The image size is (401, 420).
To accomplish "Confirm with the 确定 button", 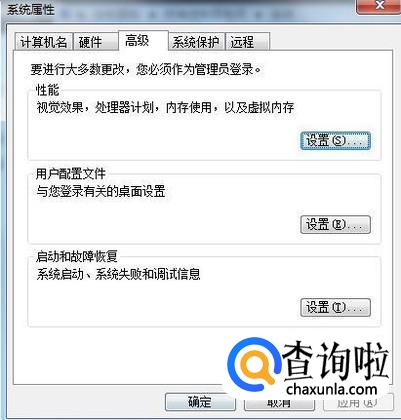I will click(200, 402).
